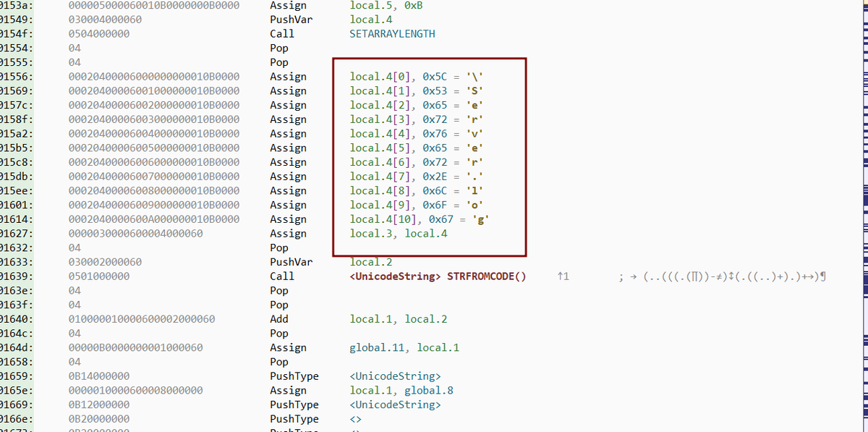Image resolution: width=868 pixels, height=432 pixels.
Task: Jump using the code minimap strip at right edge
Action: (866, 216)
